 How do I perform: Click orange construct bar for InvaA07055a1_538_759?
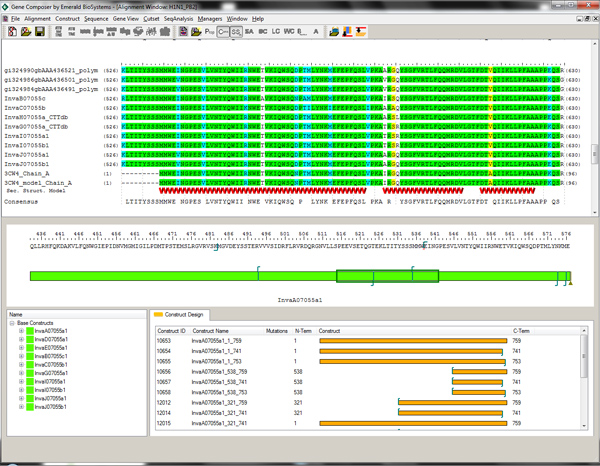point(480,369)
